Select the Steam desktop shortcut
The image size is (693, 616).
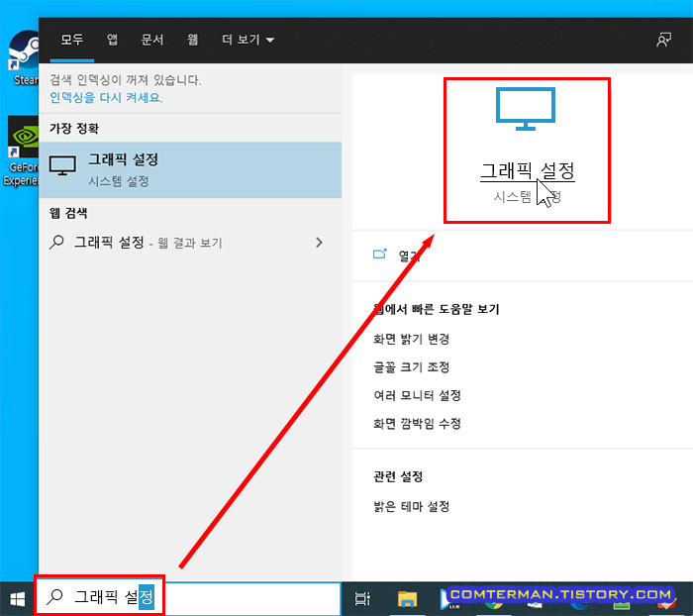point(24,57)
